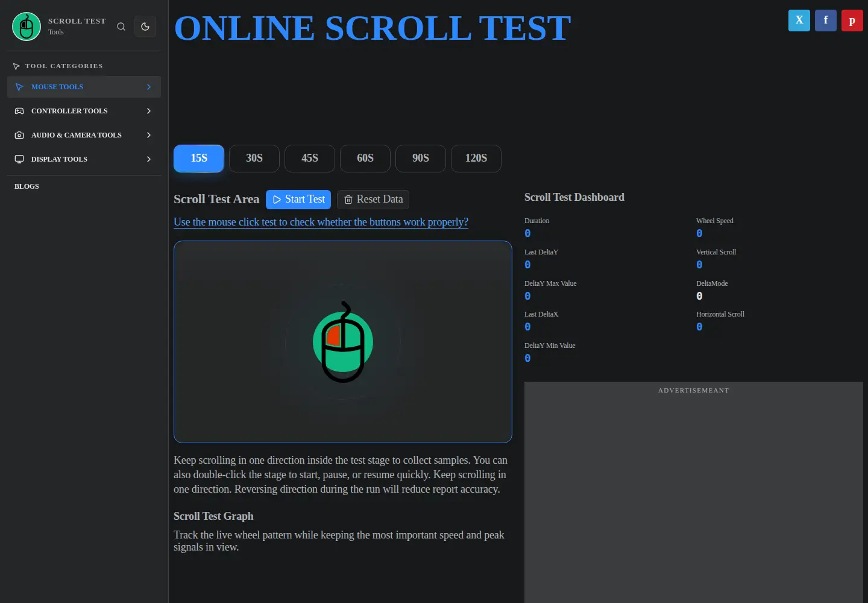The width and height of the screenshot is (868, 603).
Task: Go to Blogs page
Action: pyautogui.click(x=27, y=186)
